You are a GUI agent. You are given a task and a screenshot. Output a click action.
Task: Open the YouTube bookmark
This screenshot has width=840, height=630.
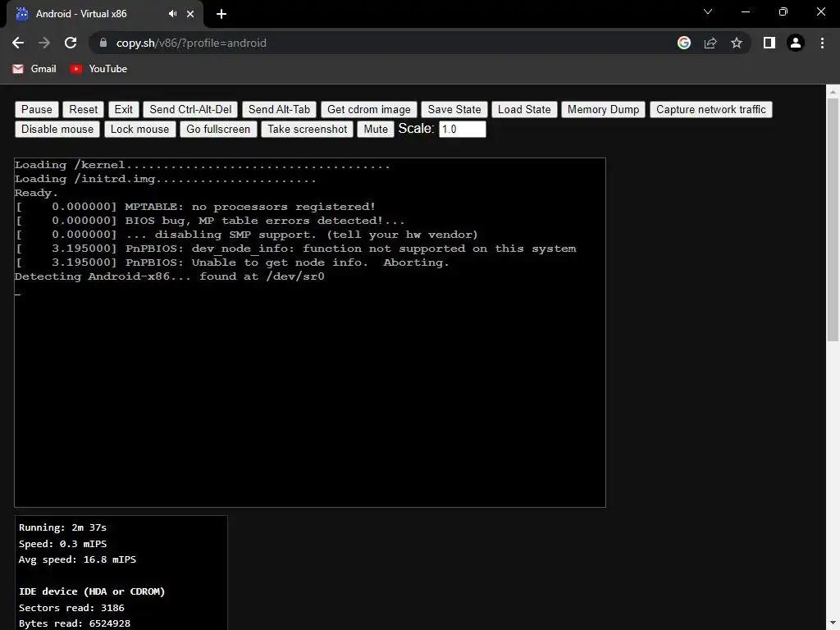coord(98,69)
